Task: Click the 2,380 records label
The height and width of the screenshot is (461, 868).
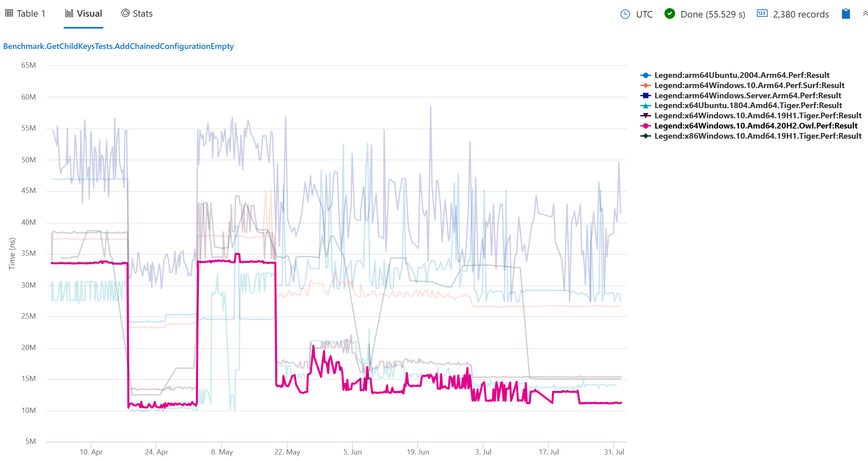Action: [801, 14]
